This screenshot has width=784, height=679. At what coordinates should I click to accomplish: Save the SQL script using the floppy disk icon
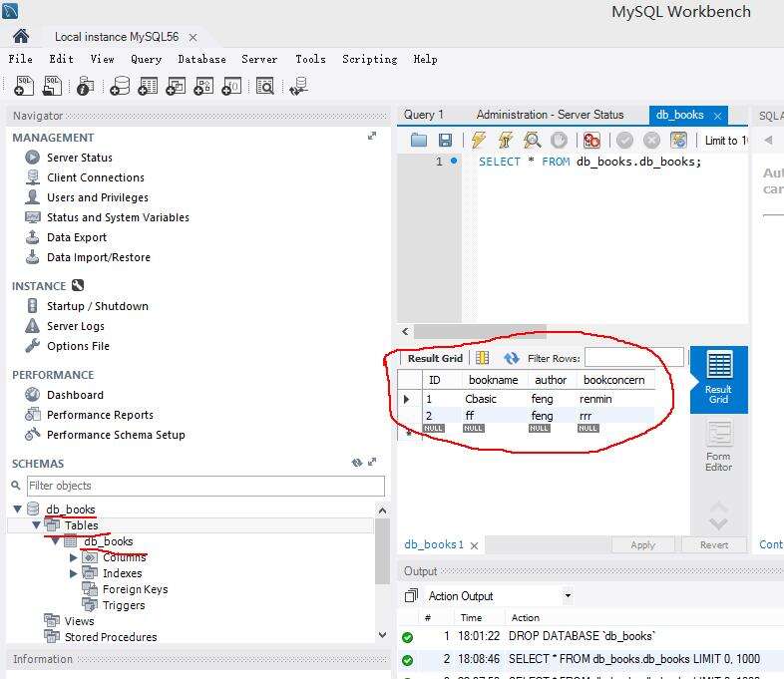pos(445,141)
